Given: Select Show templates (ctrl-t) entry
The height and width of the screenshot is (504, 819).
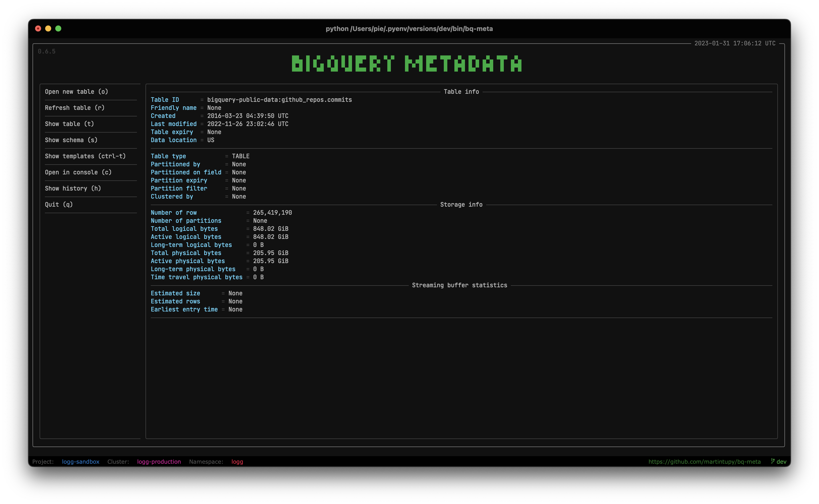Looking at the screenshot, I should 85,156.
